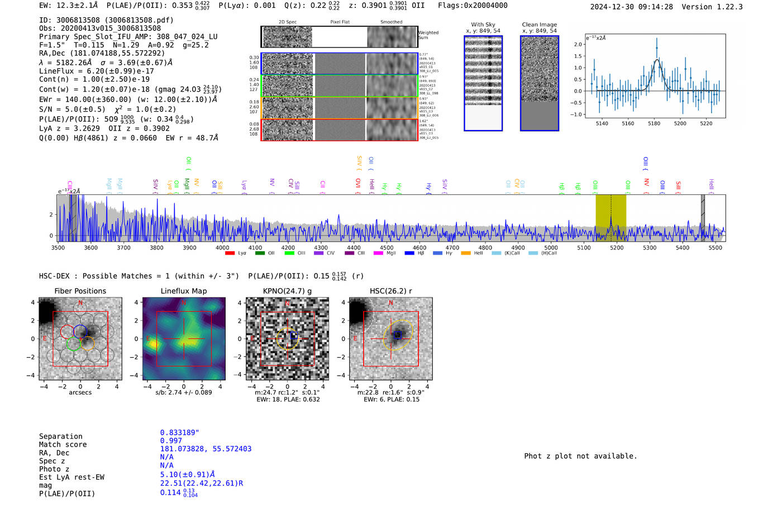Select the red-bordered 2D fiber spectrum row

340,130
